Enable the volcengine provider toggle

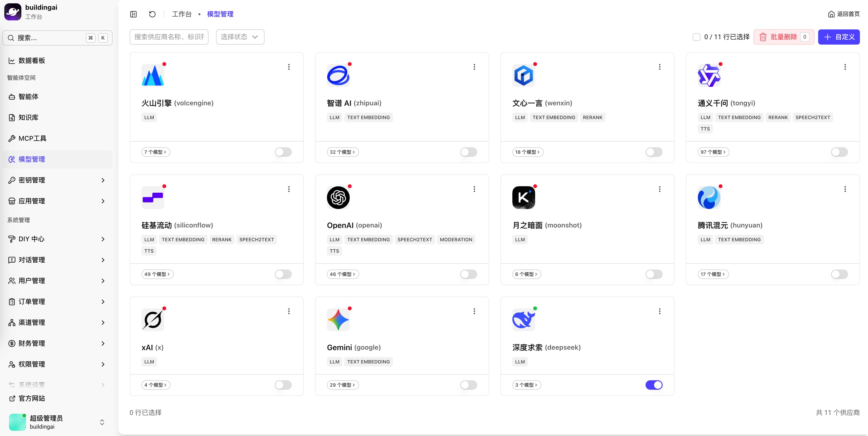283,152
